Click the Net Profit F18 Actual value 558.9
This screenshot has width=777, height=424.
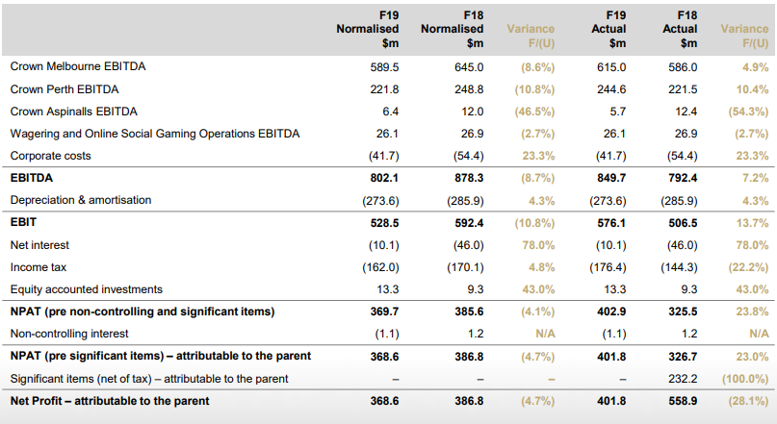coord(682,401)
